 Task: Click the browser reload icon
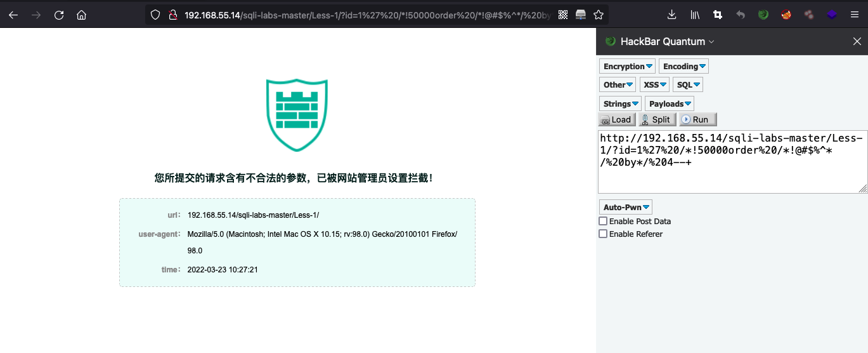coord(59,15)
